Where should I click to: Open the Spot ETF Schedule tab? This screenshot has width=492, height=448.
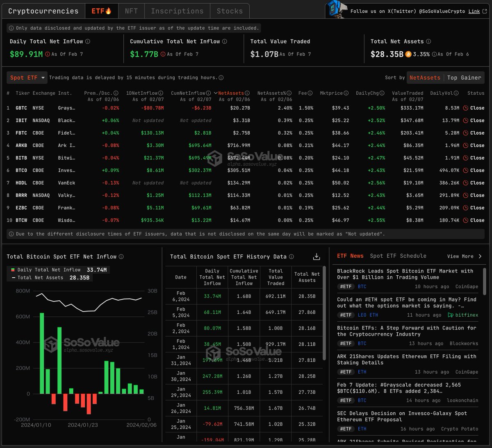(398, 256)
